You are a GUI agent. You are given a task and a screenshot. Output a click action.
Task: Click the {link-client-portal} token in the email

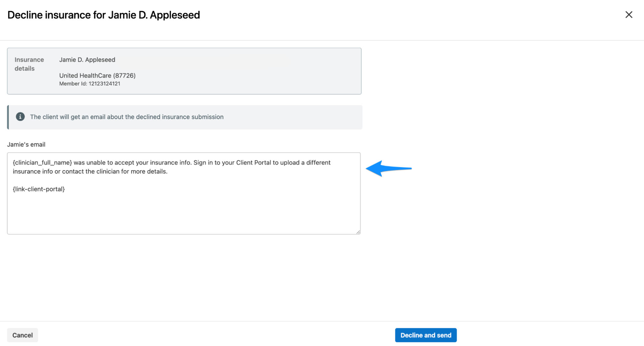[38, 189]
